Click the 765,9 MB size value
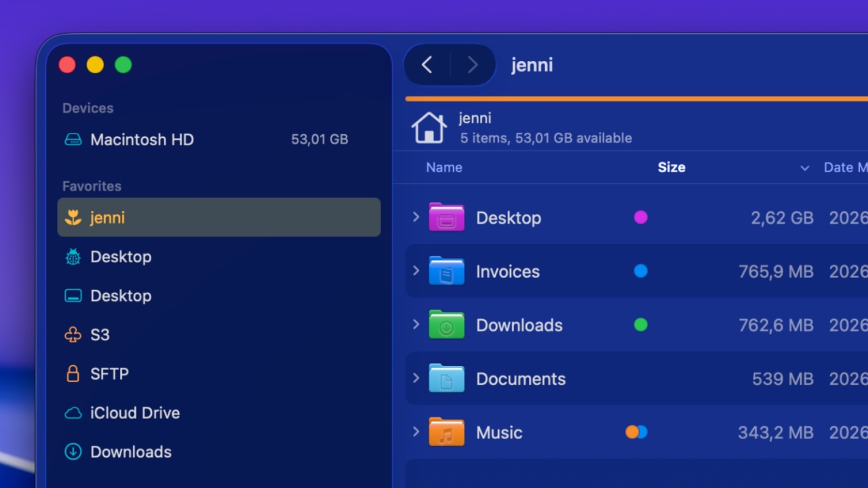This screenshot has height=488, width=868. (776, 272)
